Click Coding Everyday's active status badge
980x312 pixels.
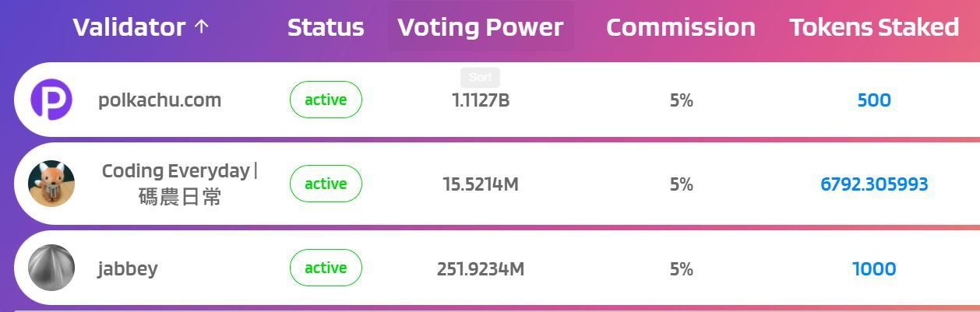326,184
